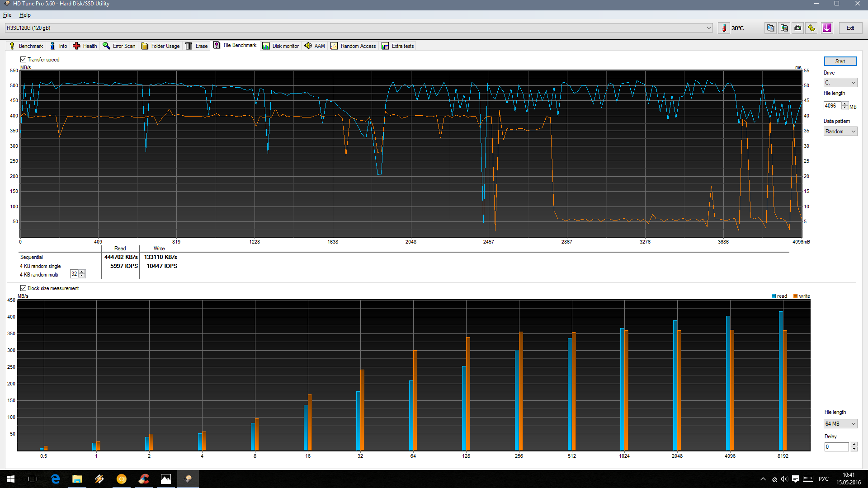The width and height of the screenshot is (868, 488).
Task: Click the Exit button
Action: (850, 28)
